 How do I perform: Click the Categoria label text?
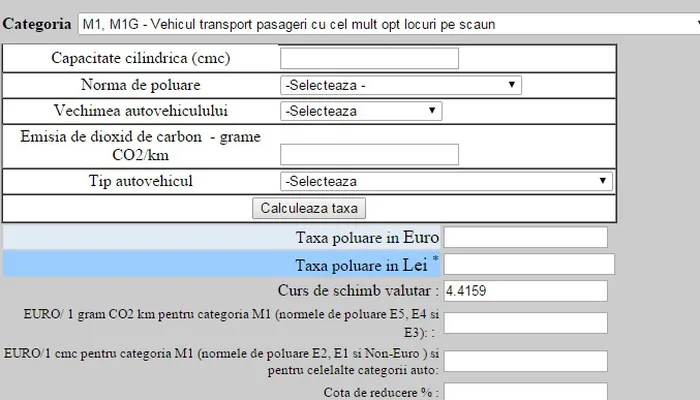click(37, 24)
